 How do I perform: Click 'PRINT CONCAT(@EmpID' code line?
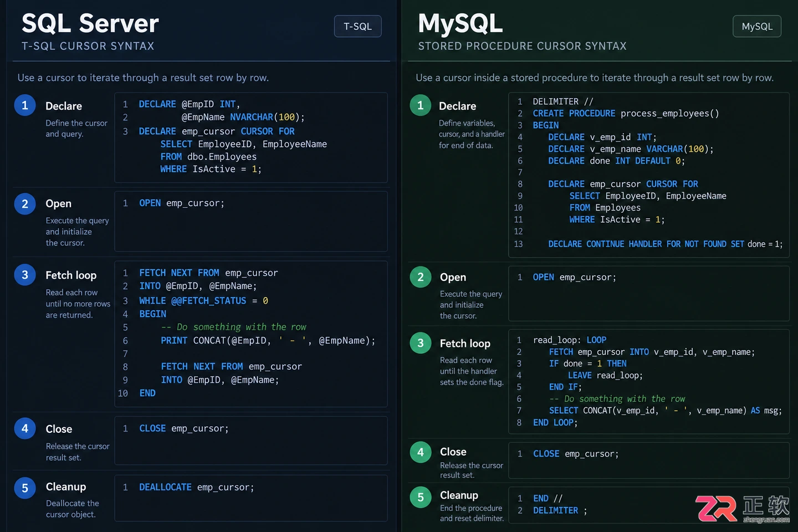(x=268, y=341)
